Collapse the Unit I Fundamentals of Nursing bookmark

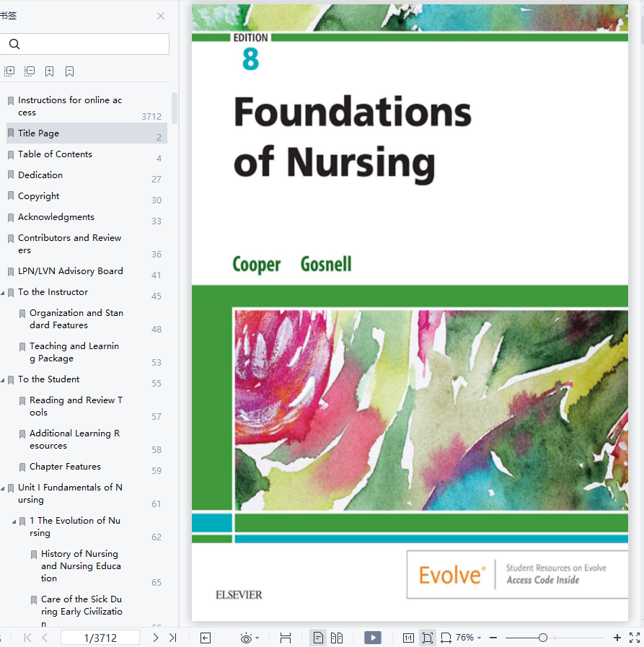3,488
